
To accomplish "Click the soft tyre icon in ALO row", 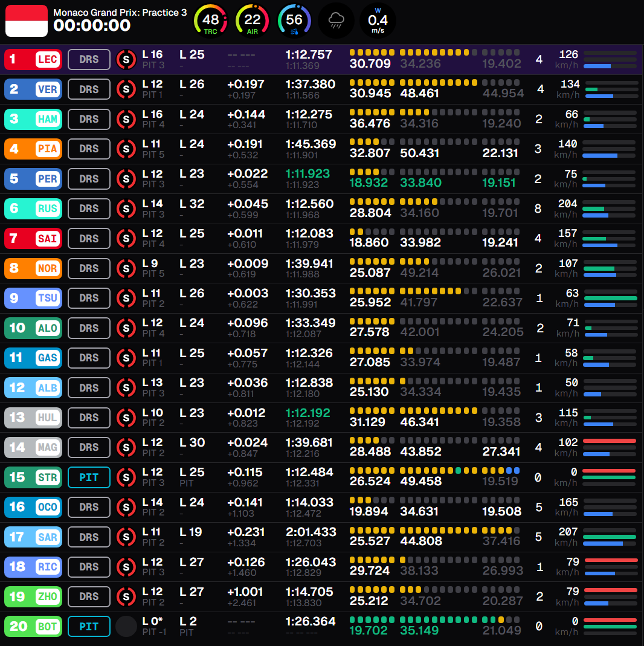I will point(126,328).
